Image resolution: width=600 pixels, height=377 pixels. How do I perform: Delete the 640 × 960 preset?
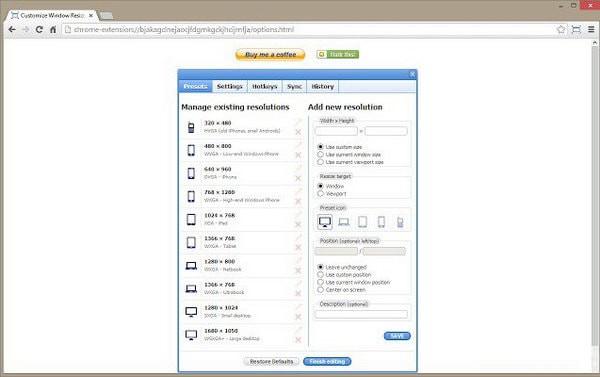(x=298, y=178)
